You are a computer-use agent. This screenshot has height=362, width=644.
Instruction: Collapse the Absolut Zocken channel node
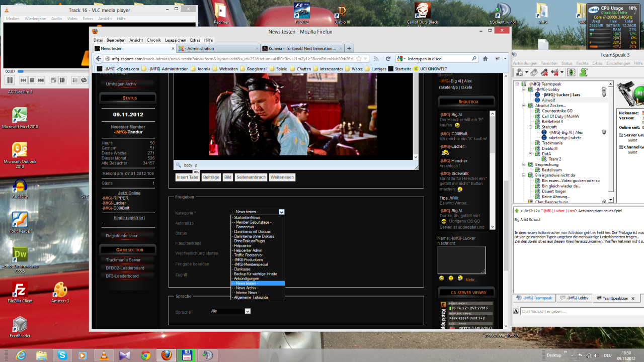point(524,106)
